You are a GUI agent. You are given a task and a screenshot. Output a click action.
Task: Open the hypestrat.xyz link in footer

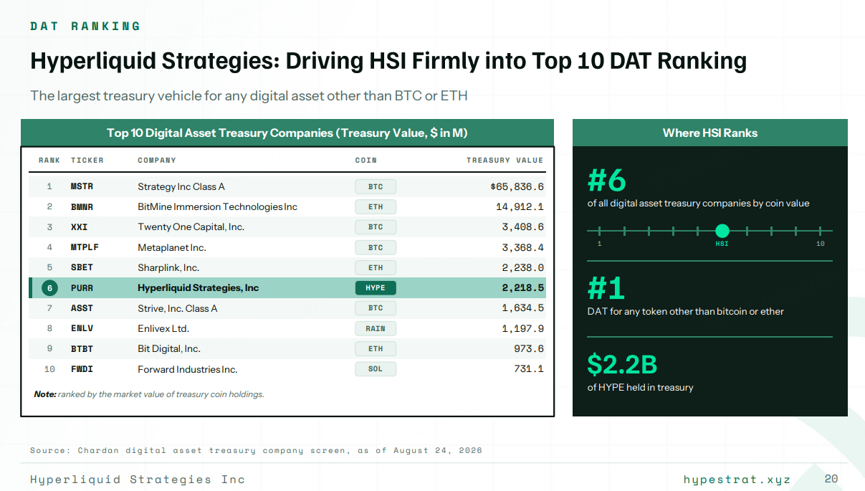click(737, 479)
